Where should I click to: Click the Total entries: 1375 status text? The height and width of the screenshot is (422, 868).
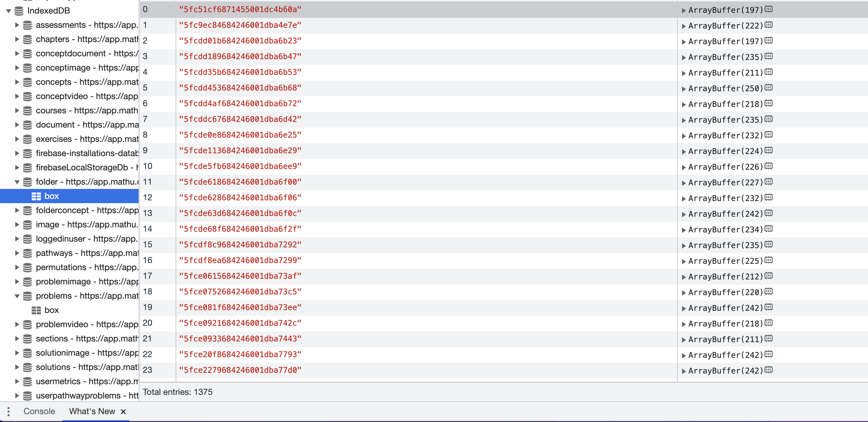click(178, 392)
